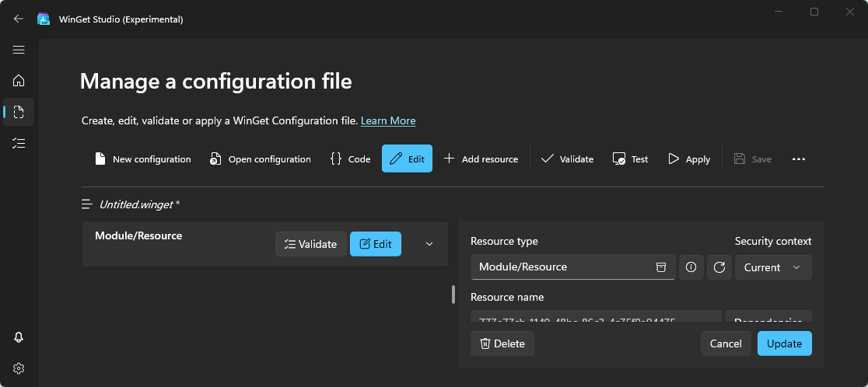This screenshot has width=868, height=387.
Task: Toggle the Edit view in toolbar
Action: click(407, 159)
